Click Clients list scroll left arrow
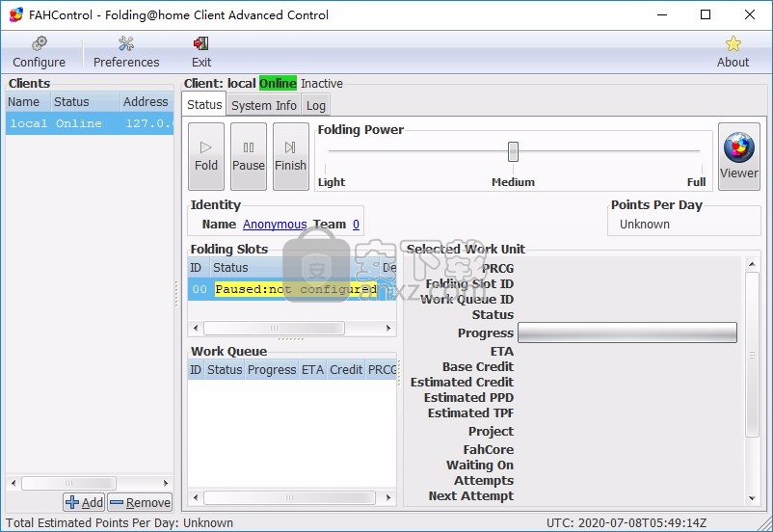The width and height of the screenshot is (773, 532). [13, 483]
